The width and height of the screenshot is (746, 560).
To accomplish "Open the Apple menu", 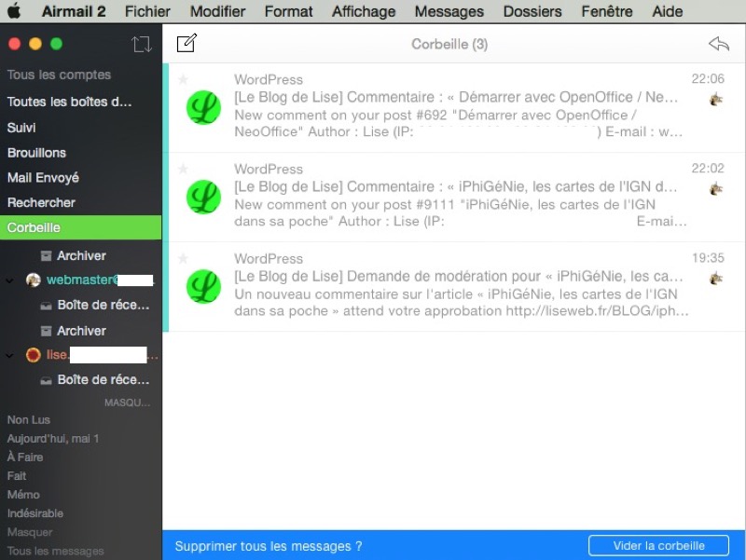I will point(14,12).
